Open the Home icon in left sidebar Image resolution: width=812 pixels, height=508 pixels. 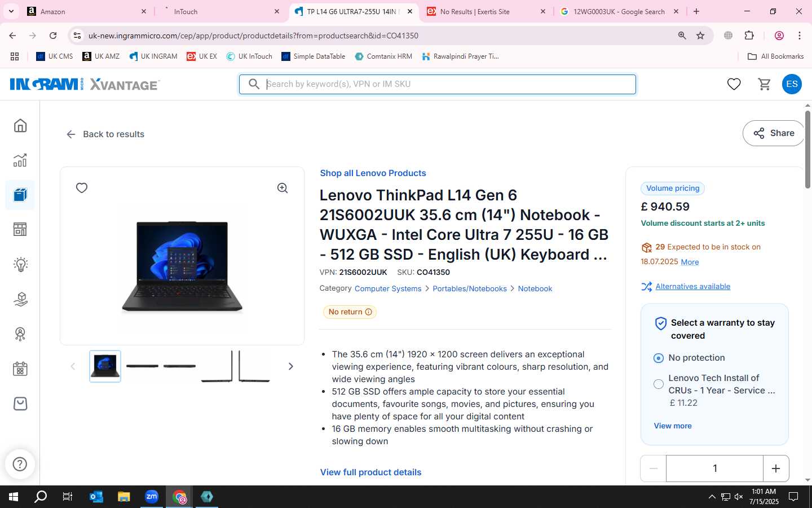20,125
